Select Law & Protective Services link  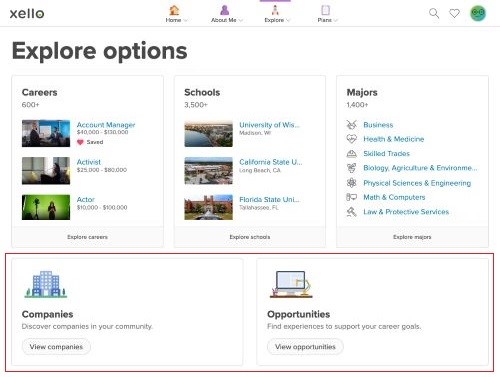click(406, 212)
